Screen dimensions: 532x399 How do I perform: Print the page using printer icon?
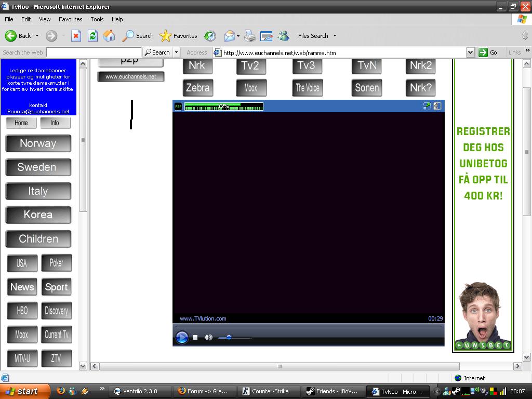(x=250, y=36)
